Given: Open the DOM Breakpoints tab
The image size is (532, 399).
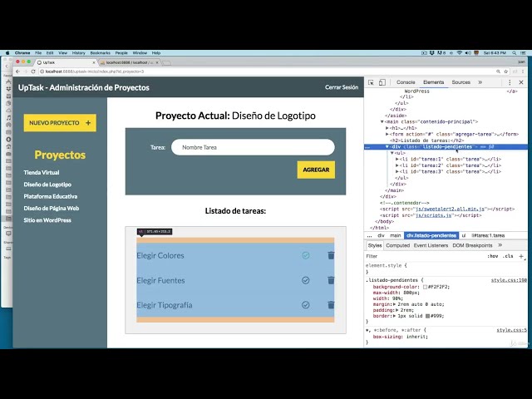Looking at the screenshot, I should 472,245.
